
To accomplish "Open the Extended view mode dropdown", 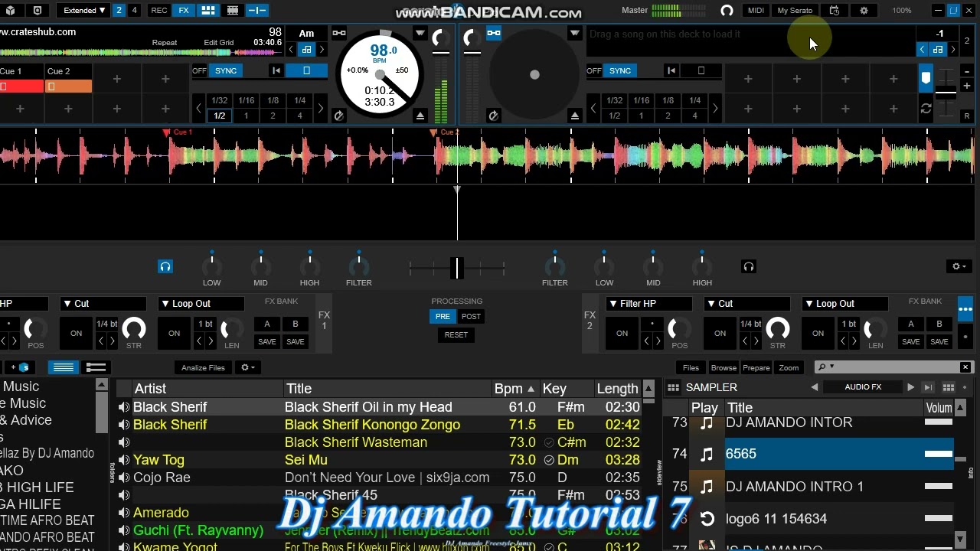I will 84,11.
